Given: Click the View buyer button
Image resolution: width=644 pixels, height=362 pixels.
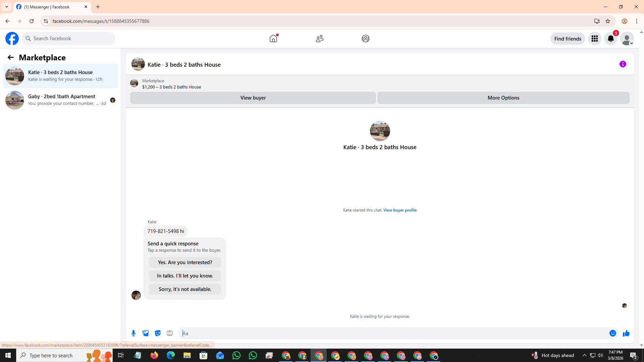Looking at the screenshot, I should pos(253,98).
